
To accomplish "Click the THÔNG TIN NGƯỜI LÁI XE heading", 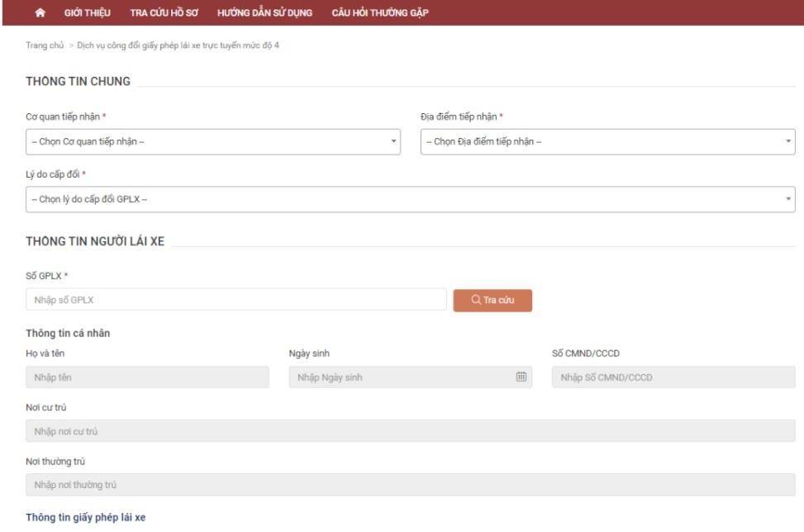I will (x=95, y=241).
